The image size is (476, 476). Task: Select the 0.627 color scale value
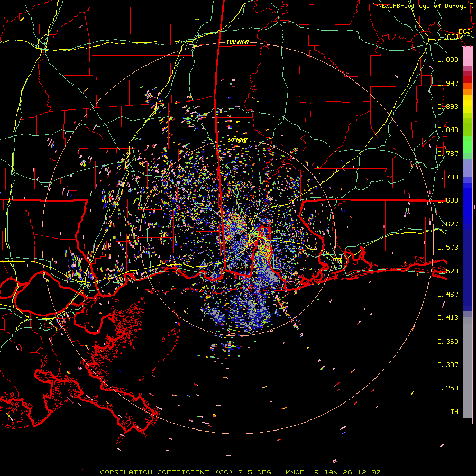(448, 224)
